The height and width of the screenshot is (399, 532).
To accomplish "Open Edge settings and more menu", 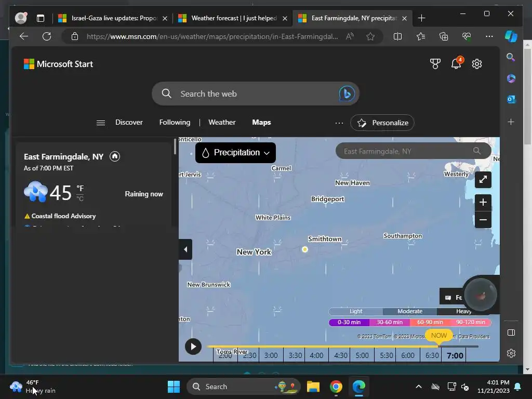I will pos(489,36).
